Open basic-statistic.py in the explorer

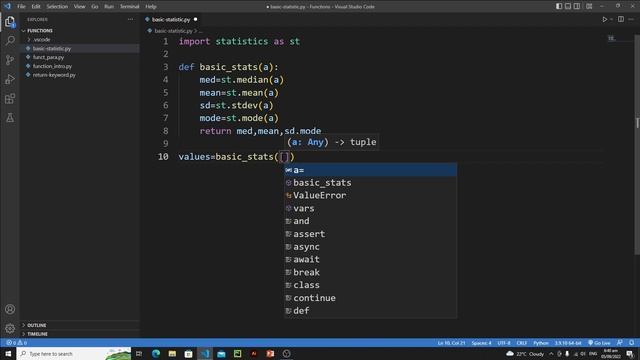51,49
